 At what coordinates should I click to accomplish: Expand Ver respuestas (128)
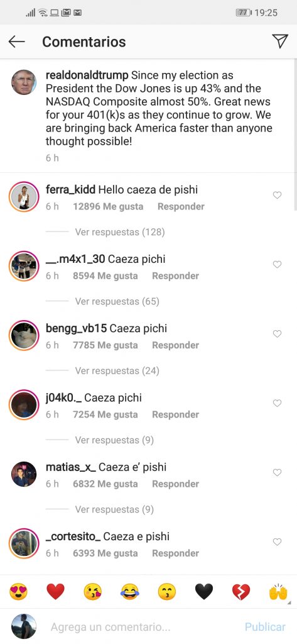click(x=120, y=232)
